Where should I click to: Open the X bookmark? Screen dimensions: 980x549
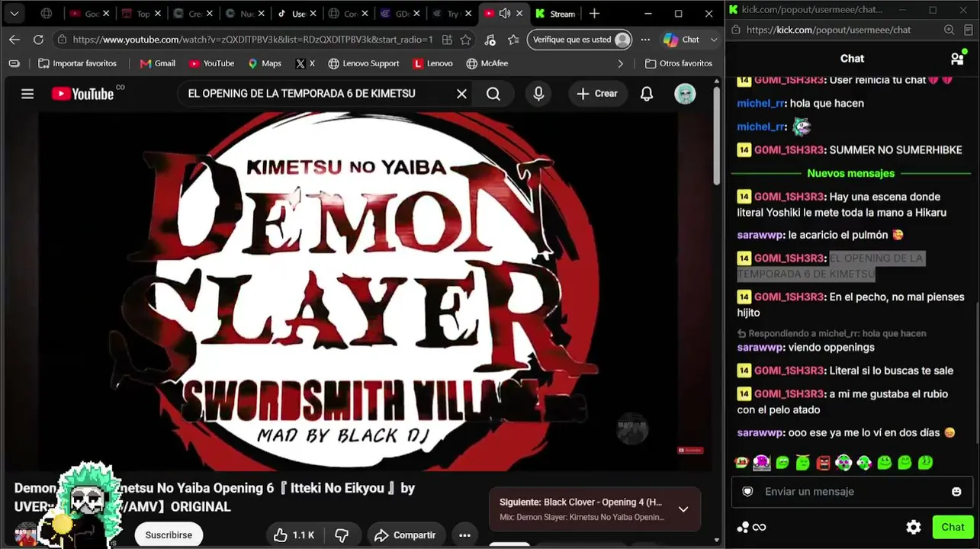(305, 63)
